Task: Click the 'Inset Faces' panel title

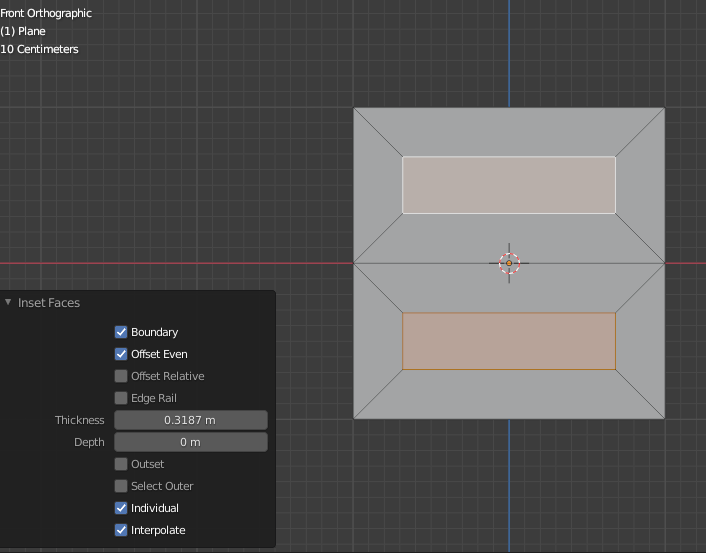Action: point(49,303)
